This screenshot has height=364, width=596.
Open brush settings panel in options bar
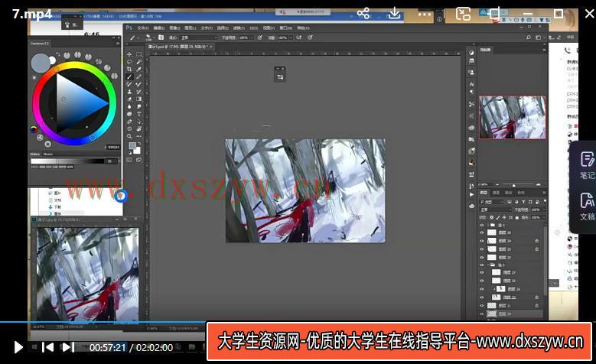coord(161,37)
